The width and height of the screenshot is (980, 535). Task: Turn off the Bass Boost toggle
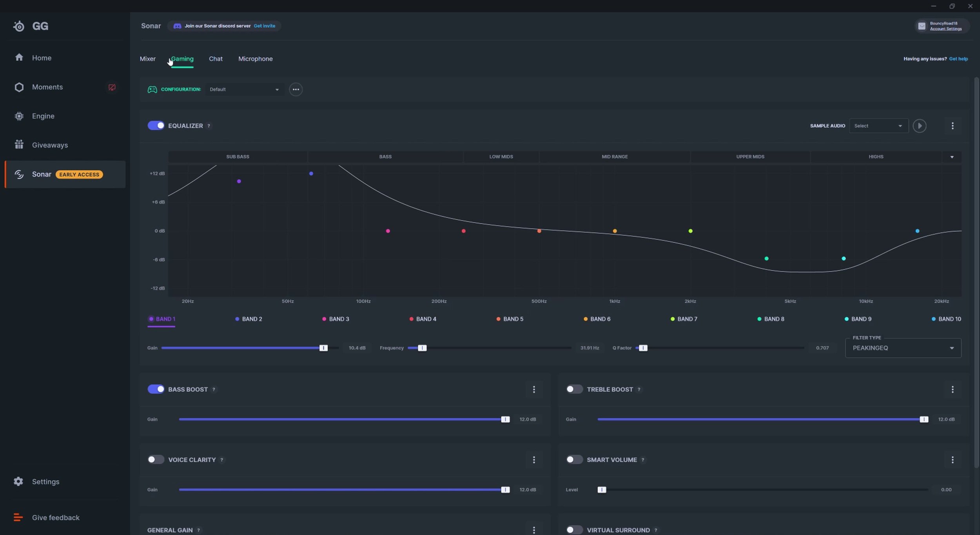(x=156, y=389)
